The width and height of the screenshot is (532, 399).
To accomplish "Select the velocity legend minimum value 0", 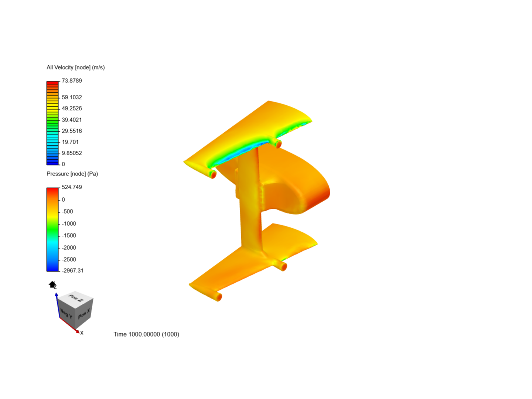I will (64, 164).
